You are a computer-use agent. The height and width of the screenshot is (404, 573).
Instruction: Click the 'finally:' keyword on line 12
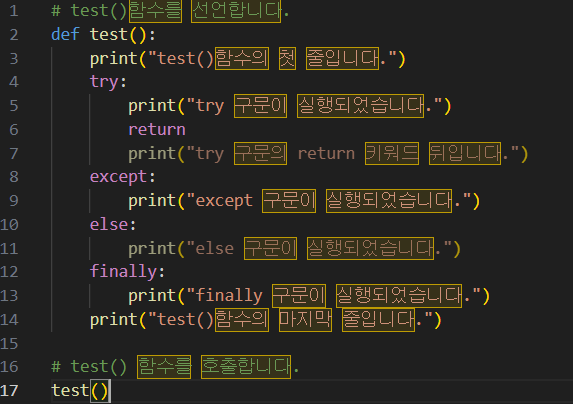pos(128,271)
